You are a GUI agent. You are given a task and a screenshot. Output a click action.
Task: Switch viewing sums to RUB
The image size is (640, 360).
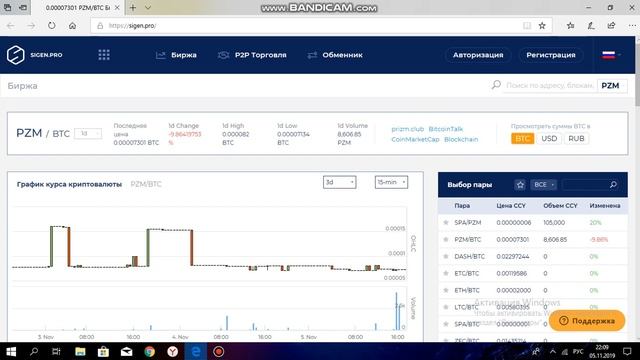pos(576,138)
